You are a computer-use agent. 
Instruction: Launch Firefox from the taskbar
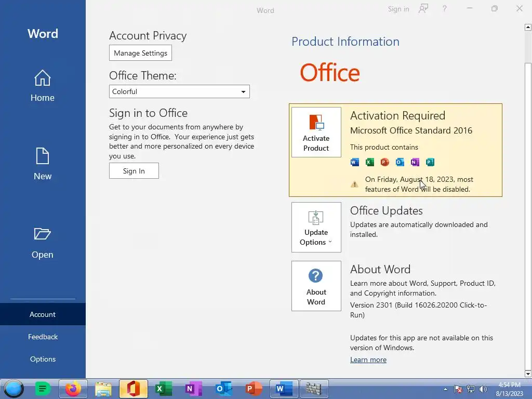click(73, 389)
